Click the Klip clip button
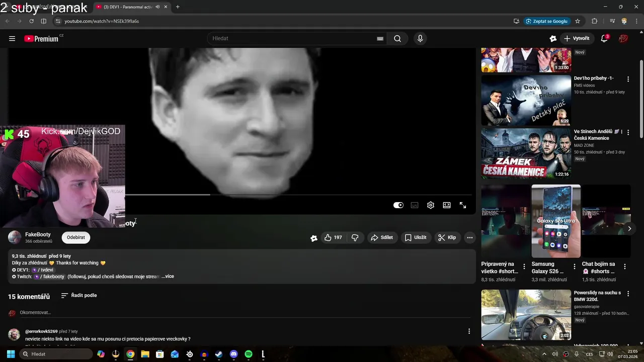The width and height of the screenshot is (644, 362). [447, 237]
